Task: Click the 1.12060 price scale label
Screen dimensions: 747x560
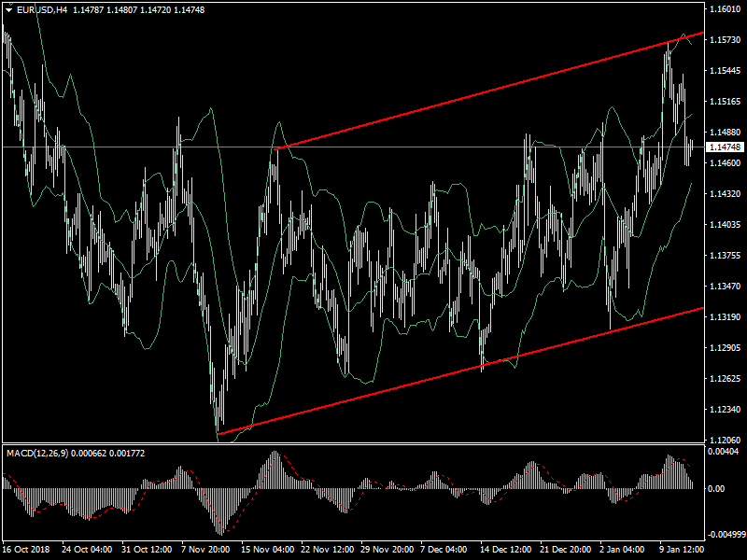Action: point(725,441)
